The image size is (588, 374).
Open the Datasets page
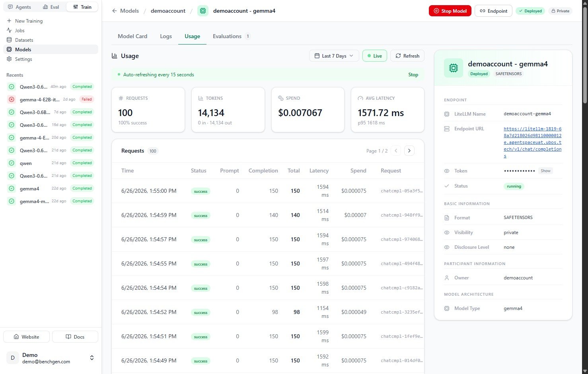click(51, 40)
